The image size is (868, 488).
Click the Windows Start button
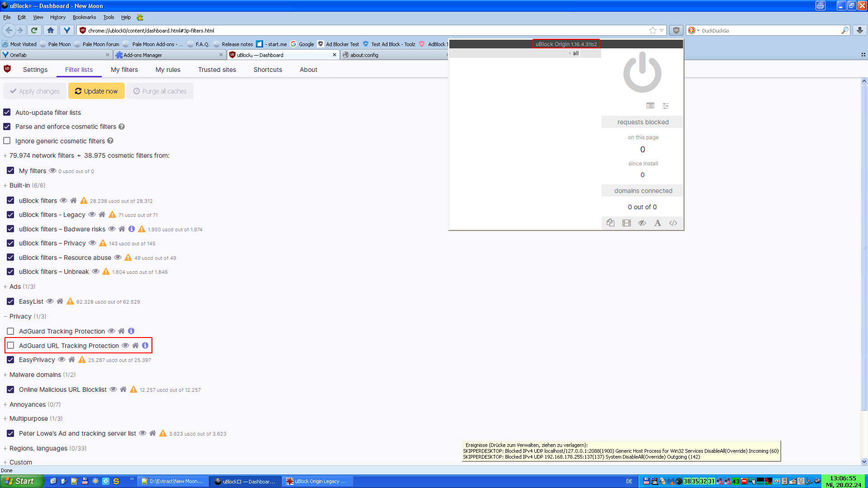pyautogui.click(x=22, y=481)
